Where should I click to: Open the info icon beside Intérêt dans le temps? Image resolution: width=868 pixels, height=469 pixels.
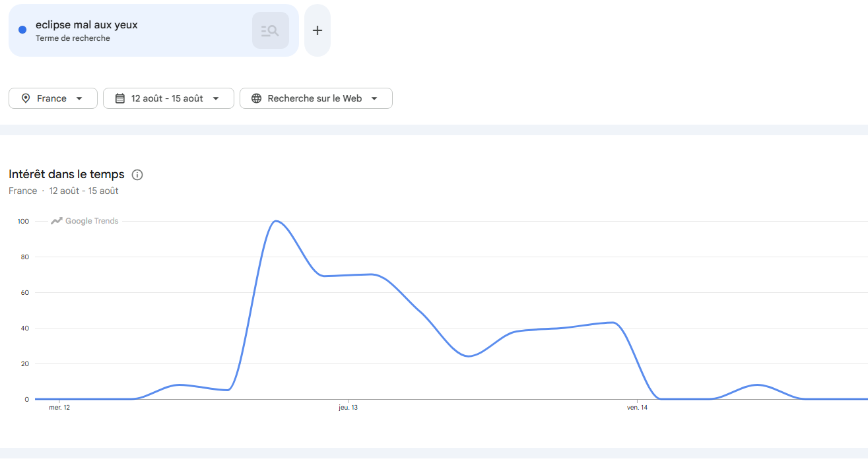point(137,175)
